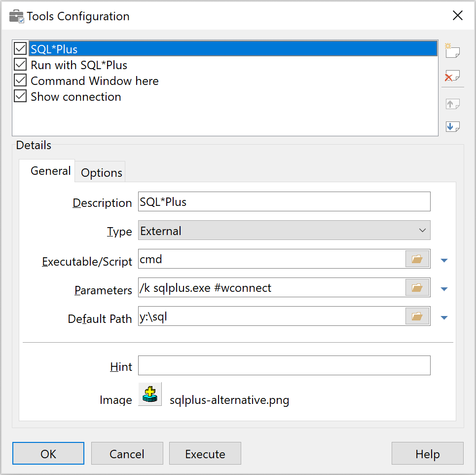Screen dimensions: 476x475
Task: Click the Description input field
Action: click(284, 201)
